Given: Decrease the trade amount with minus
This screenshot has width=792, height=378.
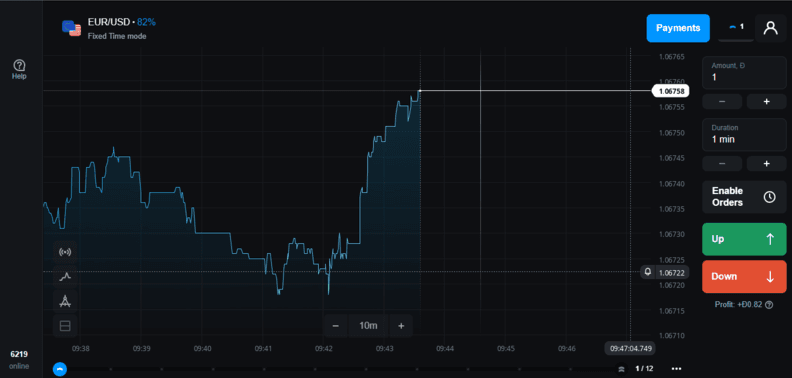Looking at the screenshot, I should pos(722,102).
